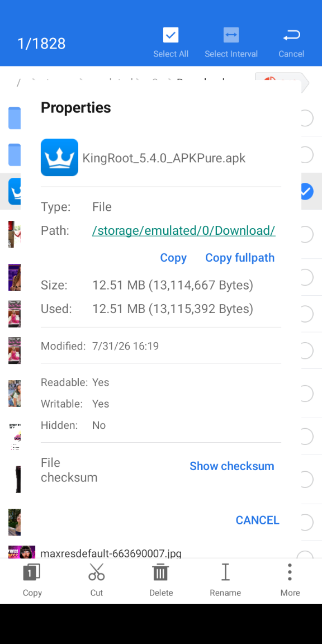Screen dimensions: 322x644
Task: Tap the Copy icon in bottom toolbar
Action: tap(32, 572)
